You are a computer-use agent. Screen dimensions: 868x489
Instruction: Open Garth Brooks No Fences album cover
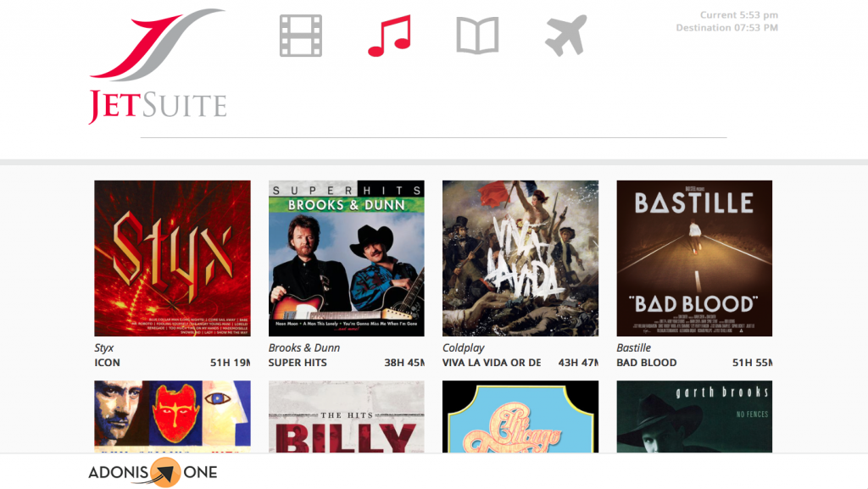click(694, 416)
